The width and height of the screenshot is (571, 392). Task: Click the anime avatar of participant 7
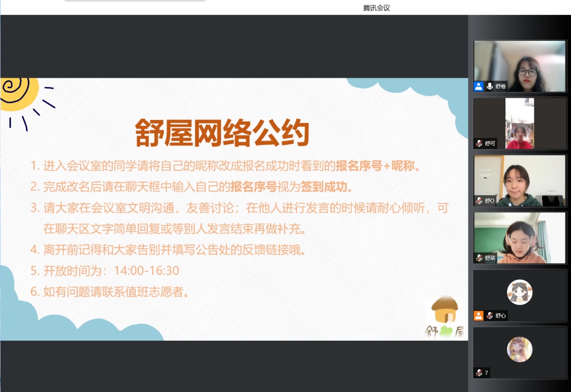[520, 349]
